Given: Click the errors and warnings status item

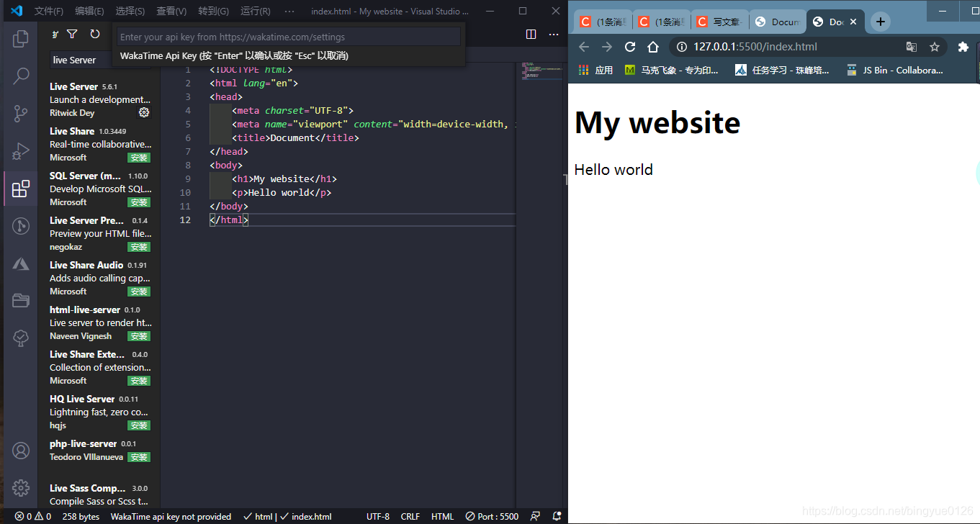Looking at the screenshot, I should point(33,516).
